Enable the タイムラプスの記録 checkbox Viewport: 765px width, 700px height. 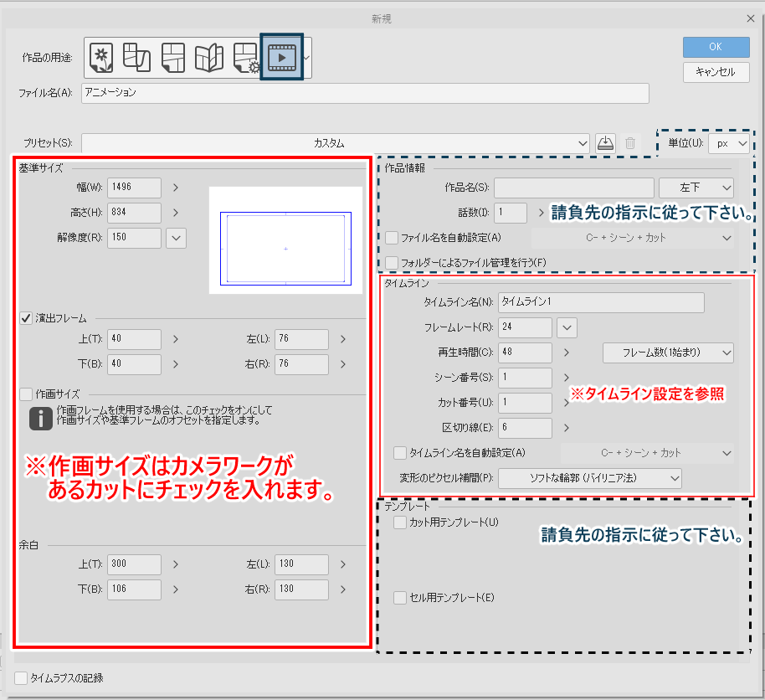pos(22,678)
